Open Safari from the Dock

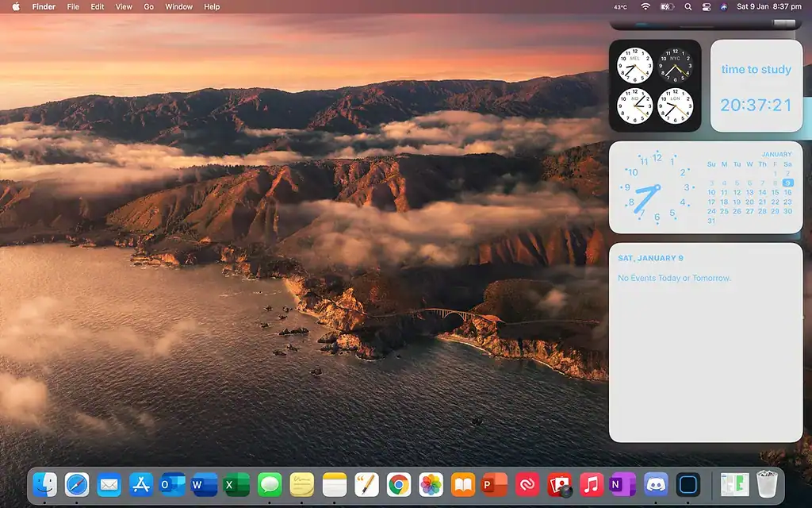click(75, 484)
